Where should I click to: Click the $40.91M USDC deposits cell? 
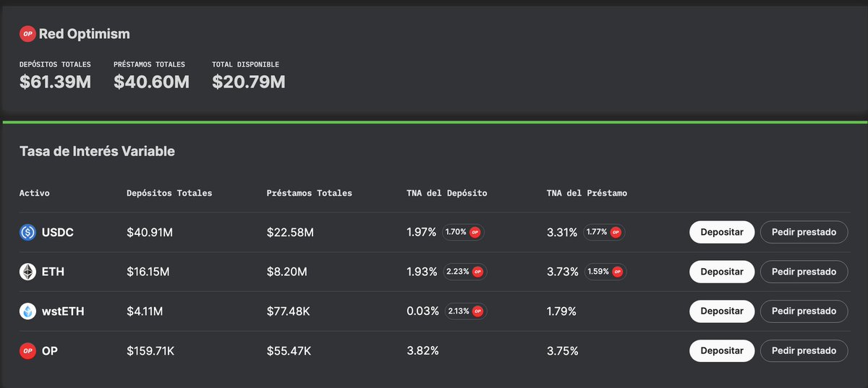point(150,233)
